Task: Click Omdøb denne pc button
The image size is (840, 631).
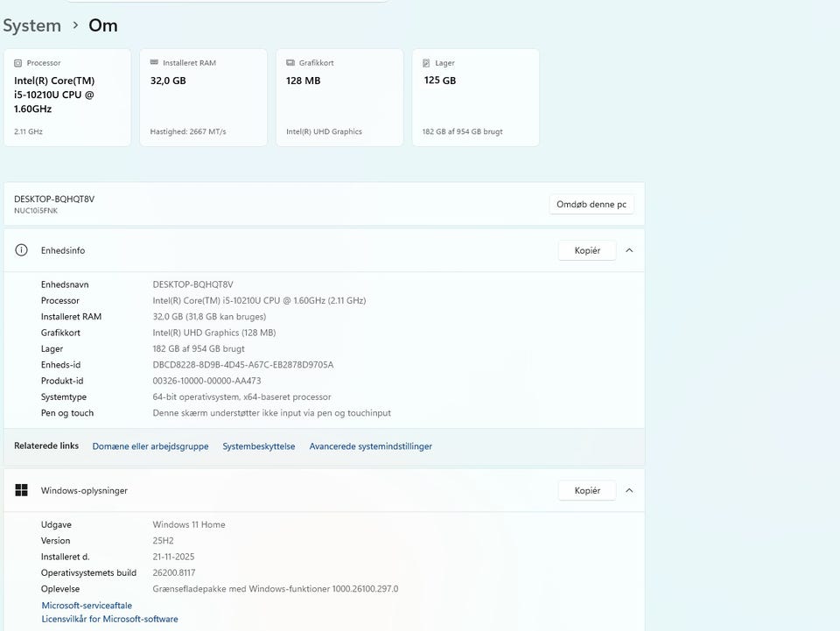Action: pyautogui.click(x=591, y=204)
